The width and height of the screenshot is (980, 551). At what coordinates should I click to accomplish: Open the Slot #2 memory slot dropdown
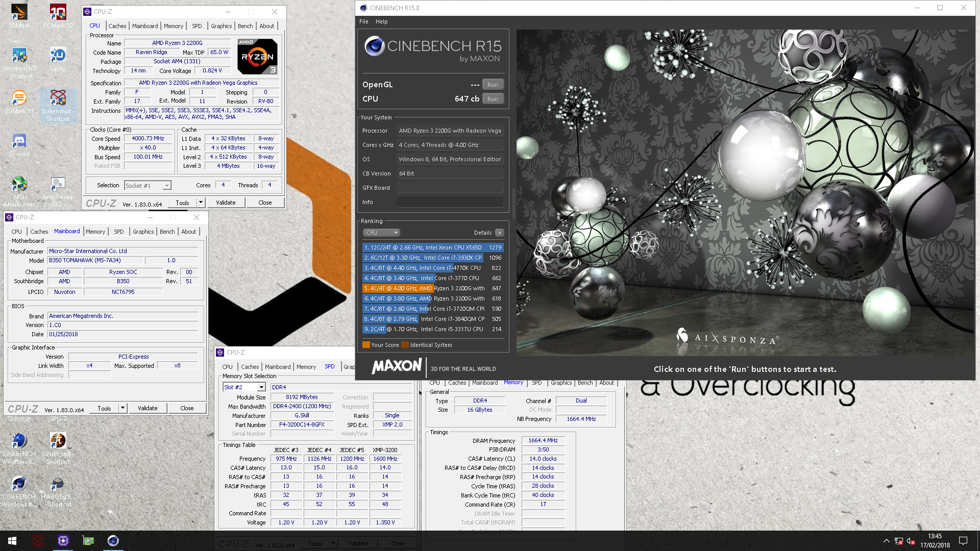(244, 387)
